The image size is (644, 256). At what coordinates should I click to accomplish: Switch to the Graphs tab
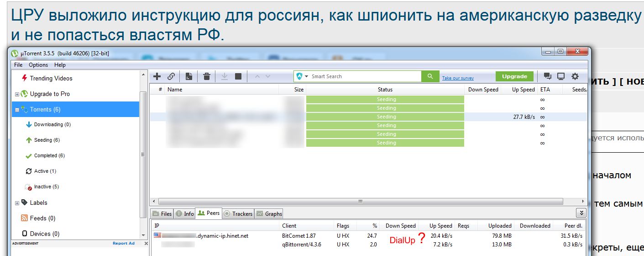269,213
